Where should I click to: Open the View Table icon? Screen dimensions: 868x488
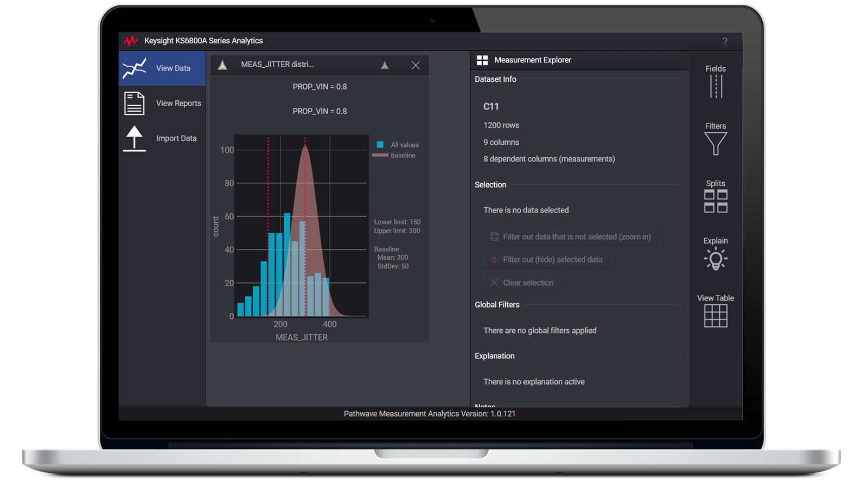(716, 316)
